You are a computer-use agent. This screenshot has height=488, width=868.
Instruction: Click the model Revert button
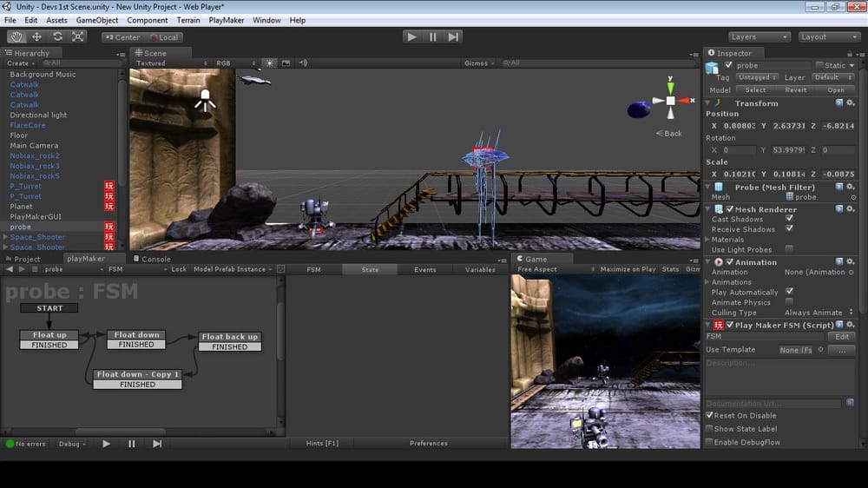click(x=795, y=89)
